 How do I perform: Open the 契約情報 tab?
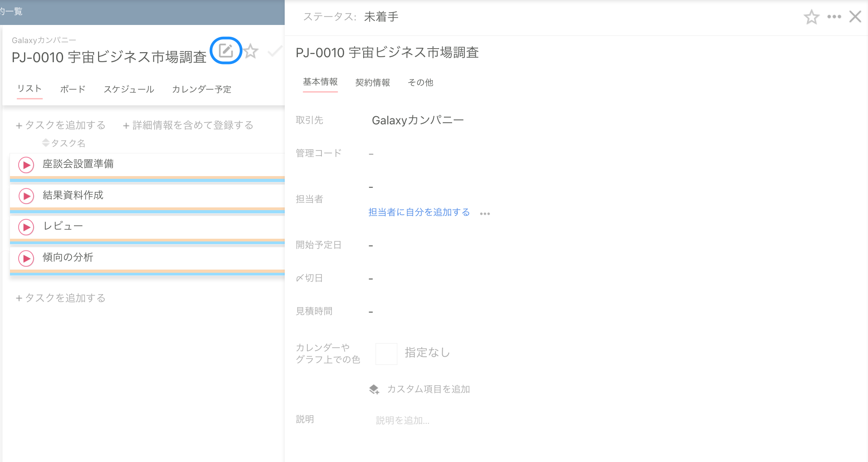click(x=373, y=83)
